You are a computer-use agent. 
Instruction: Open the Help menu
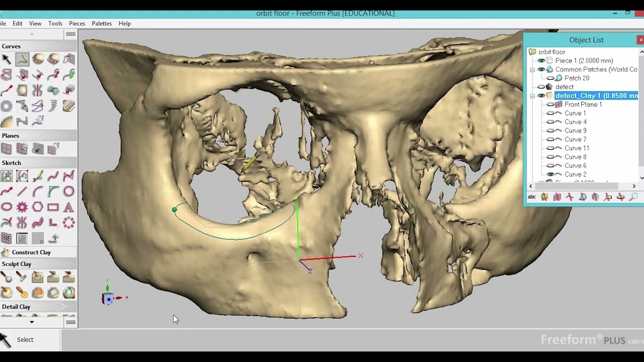click(125, 24)
